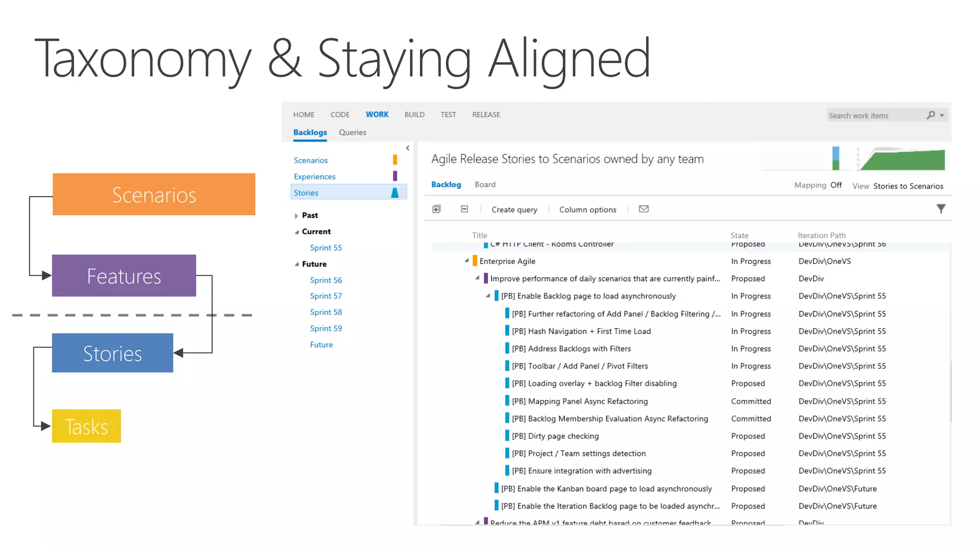The width and height of the screenshot is (980, 550).
Task: Switch to the Board view
Action: tap(485, 185)
